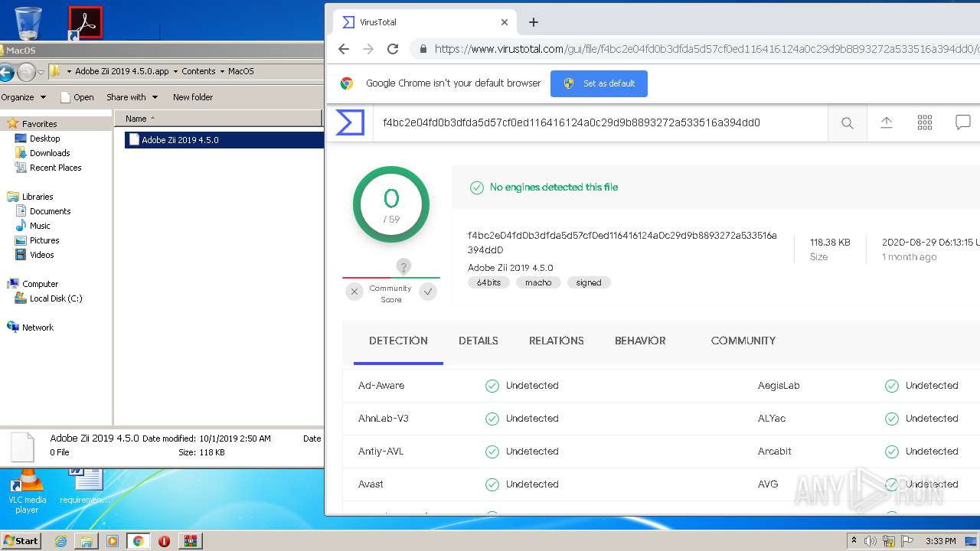Click the volume speaker tray icon

871,541
